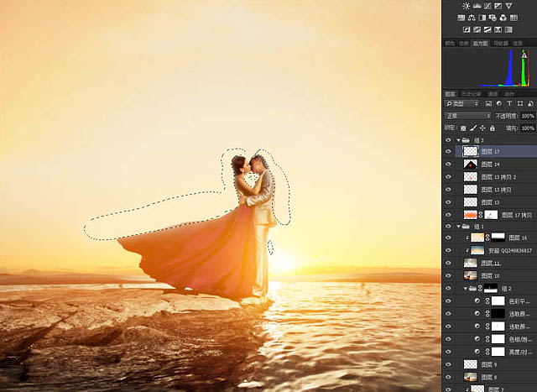This screenshot has height=392, width=537.
Task: Collapse the 组 1 layer group
Action: coord(459,227)
